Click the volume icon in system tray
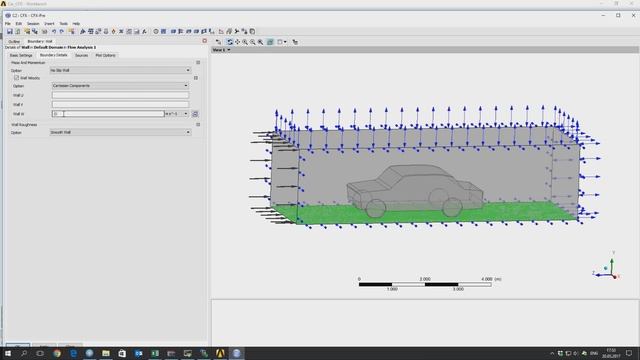The height and width of the screenshot is (360, 640). [576, 353]
